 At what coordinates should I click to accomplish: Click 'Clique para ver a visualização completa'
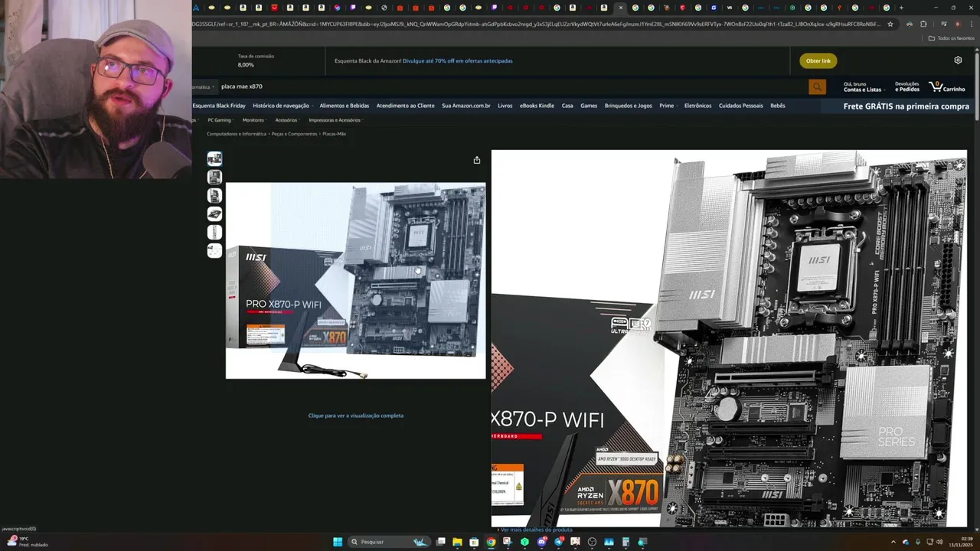tap(355, 416)
